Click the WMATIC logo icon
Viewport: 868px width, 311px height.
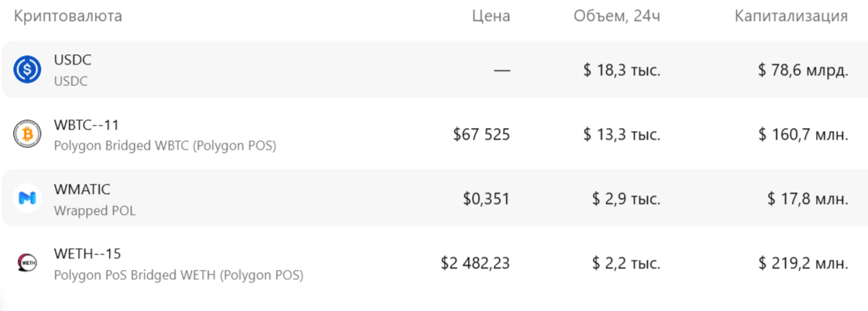click(27, 199)
